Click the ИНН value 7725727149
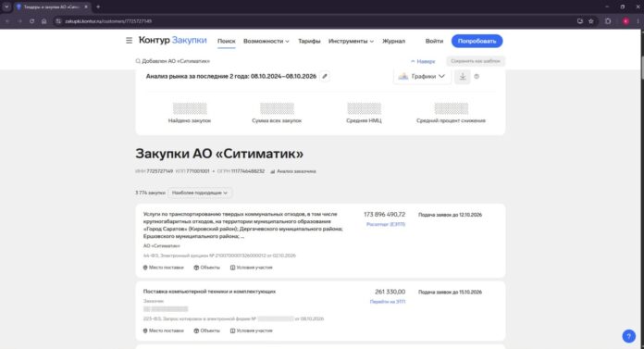This screenshot has width=644, height=349. click(159, 171)
